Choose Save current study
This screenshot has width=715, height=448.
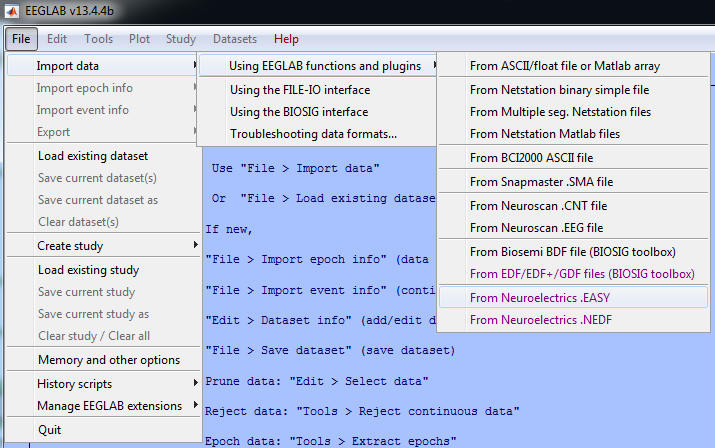tap(104, 292)
